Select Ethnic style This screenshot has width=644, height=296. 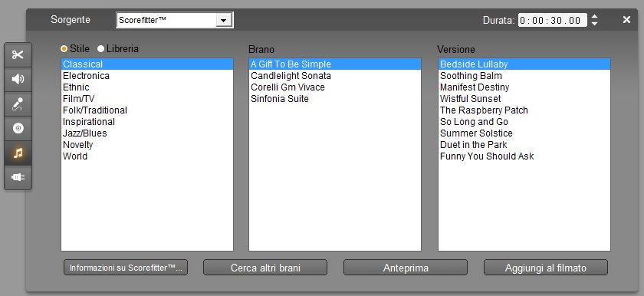point(147,87)
